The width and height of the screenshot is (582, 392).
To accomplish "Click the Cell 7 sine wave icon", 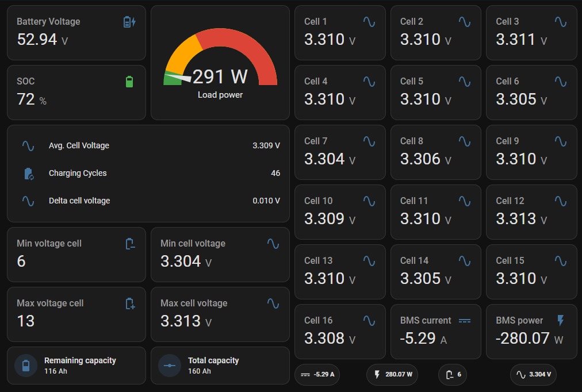I will (x=369, y=141).
